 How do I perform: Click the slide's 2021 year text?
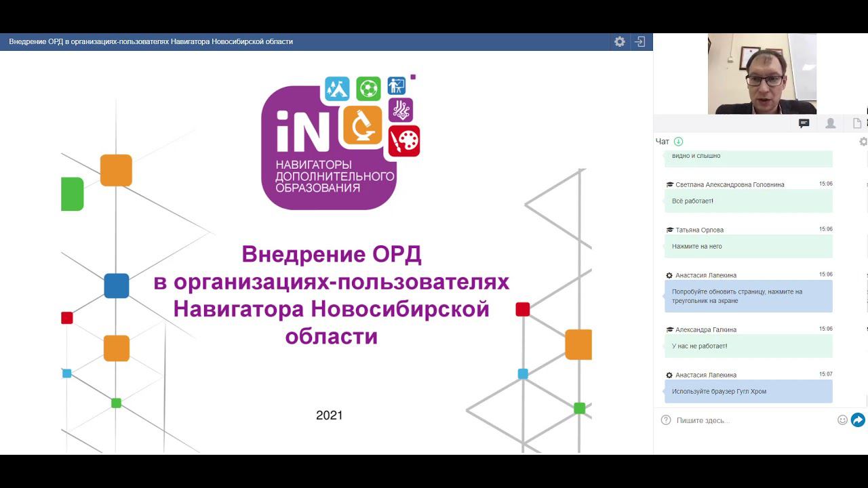coord(330,415)
